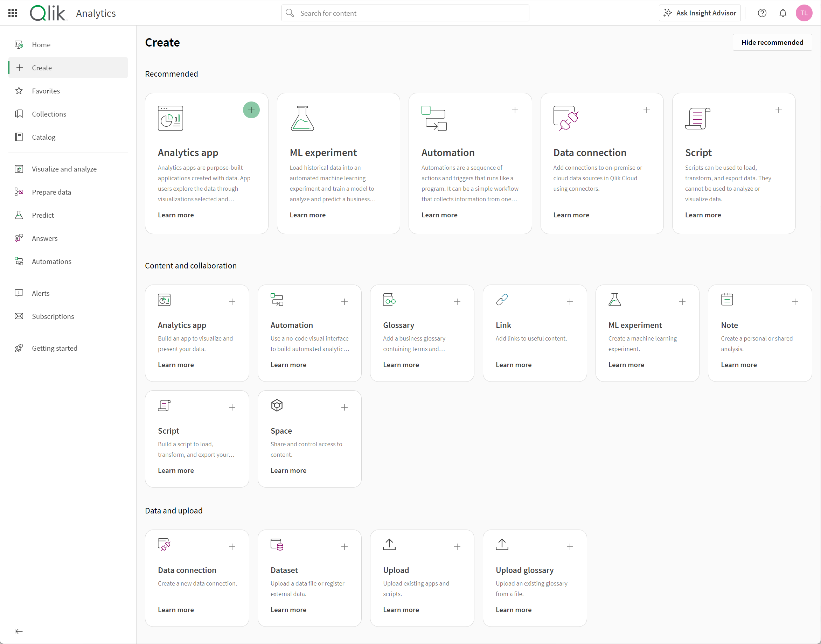Open the Ask Insight Advisor panel
This screenshot has width=821, height=644.
click(701, 13)
